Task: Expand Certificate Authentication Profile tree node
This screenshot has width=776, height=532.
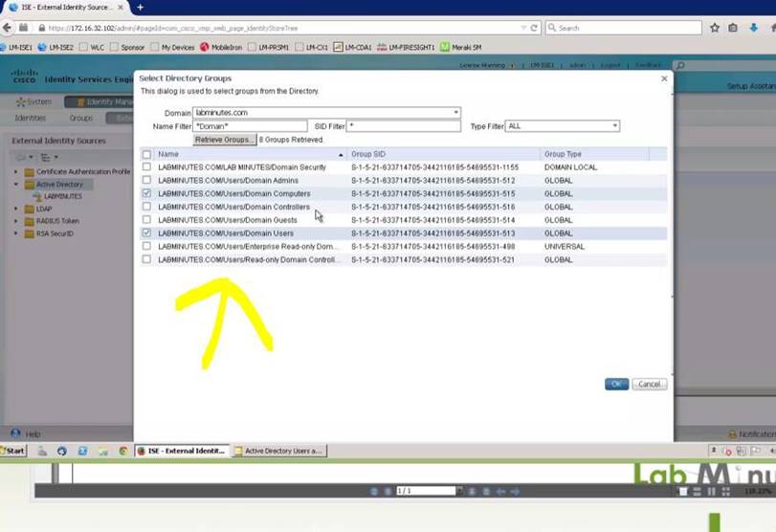Action: (16, 171)
